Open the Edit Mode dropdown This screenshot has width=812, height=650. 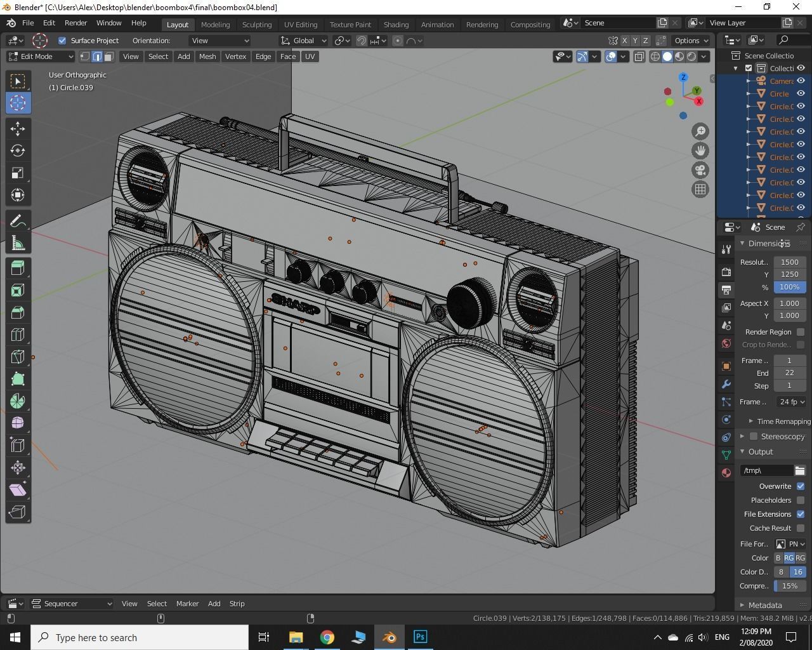click(41, 56)
